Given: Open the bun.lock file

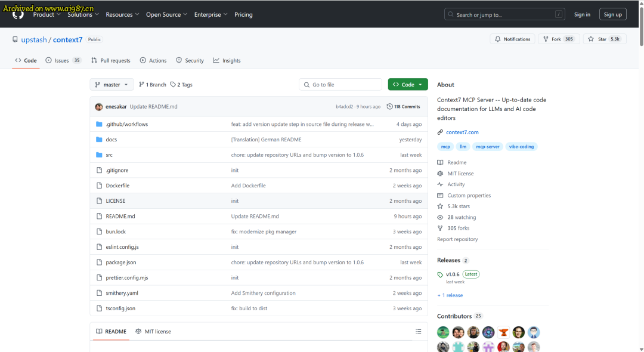Looking at the screenshot, I should pos(116,231).
